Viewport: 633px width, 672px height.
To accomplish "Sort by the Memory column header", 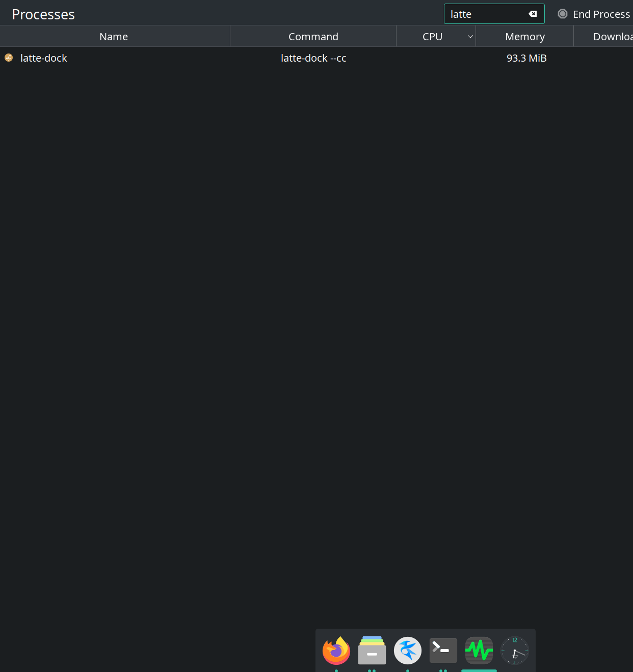I will pyautogui.click(x=525, y=37).
